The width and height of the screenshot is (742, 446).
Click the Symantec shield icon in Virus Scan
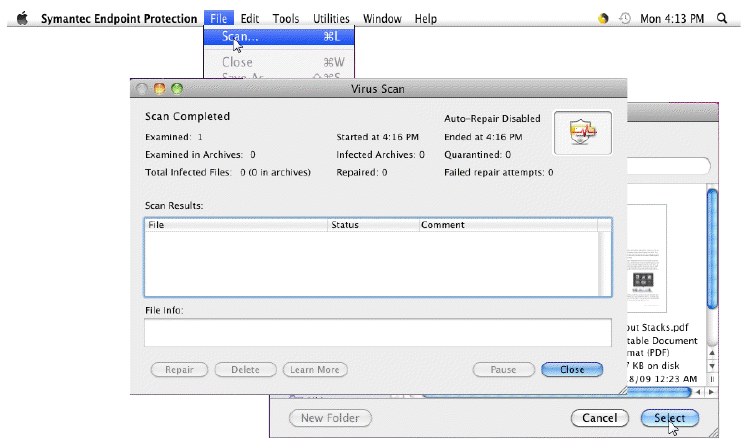tap(583, 133)
